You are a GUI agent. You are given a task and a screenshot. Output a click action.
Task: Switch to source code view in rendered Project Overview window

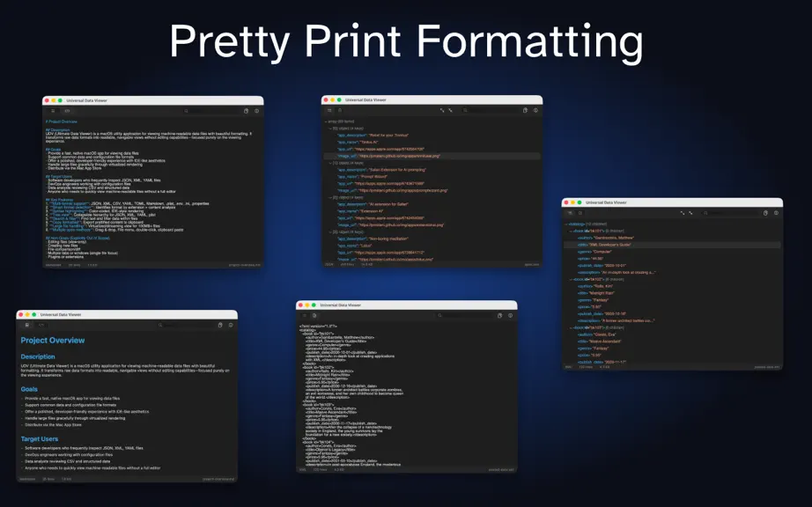coord(41,325)
